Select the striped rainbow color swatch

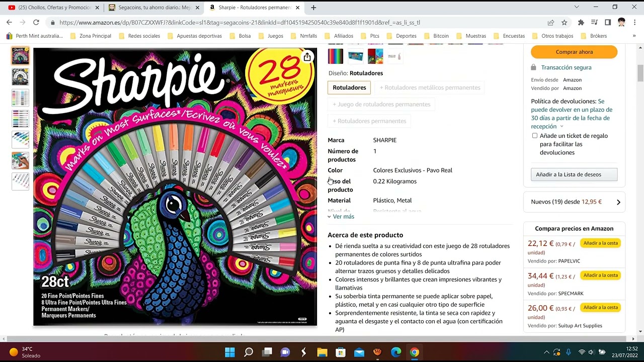(x=336, y=56)
